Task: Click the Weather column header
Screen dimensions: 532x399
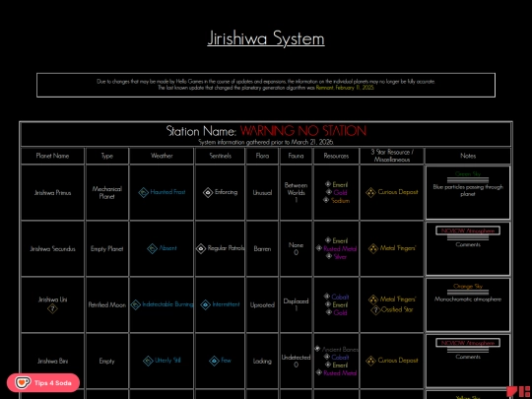Action: [162, 156]
